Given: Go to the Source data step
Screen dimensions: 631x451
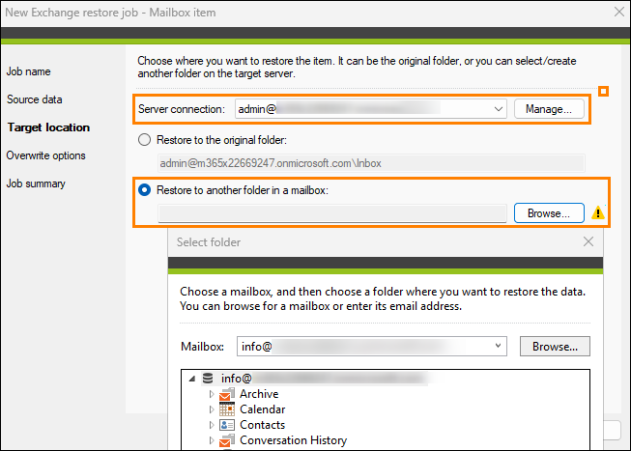Looking at the screenshot, I should (35, 99).
